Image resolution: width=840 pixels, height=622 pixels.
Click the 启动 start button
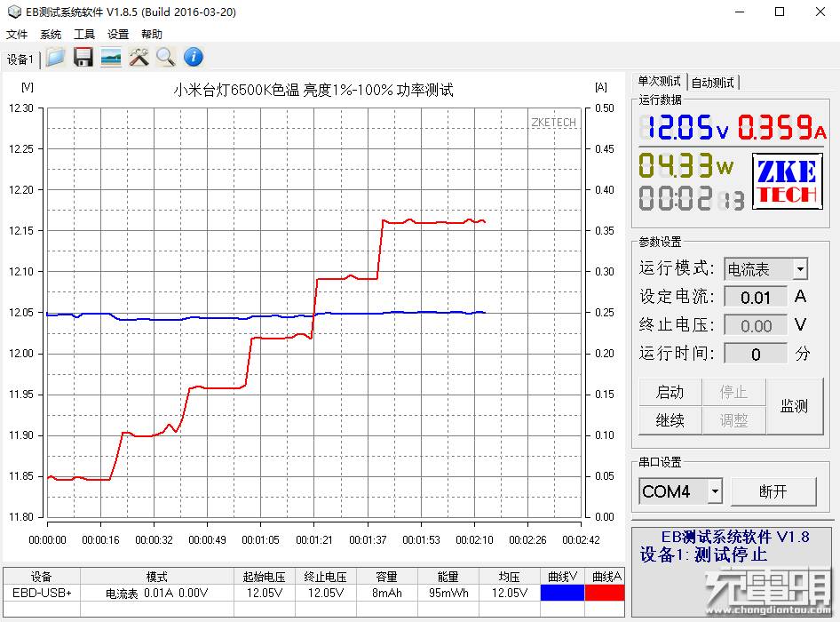click(x=670, y=392)
